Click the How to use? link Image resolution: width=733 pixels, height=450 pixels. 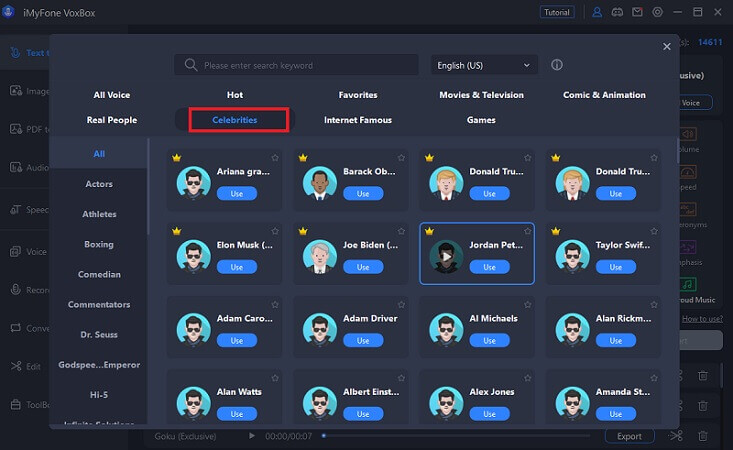coord(702,319)
